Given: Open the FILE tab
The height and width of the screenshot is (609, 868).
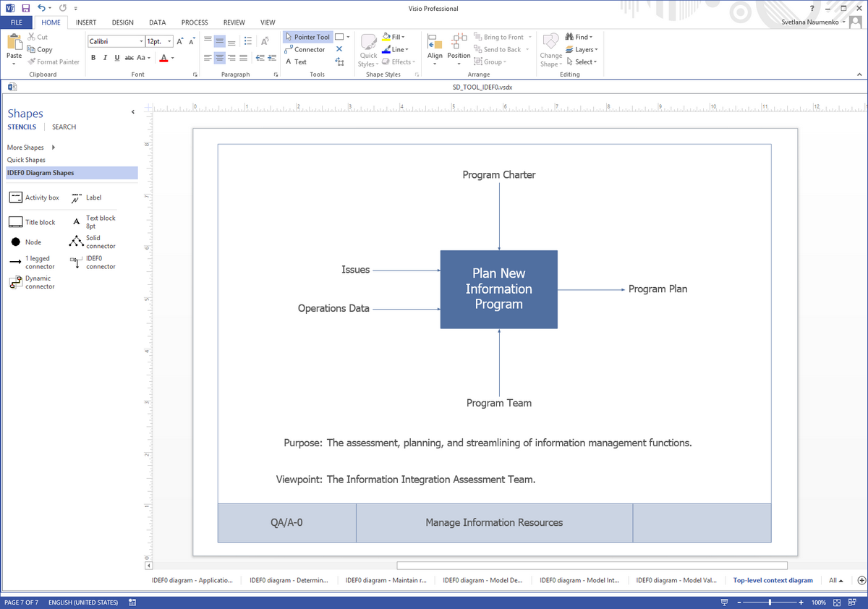Looking at the screenshot, I should (x=16, y=22).
